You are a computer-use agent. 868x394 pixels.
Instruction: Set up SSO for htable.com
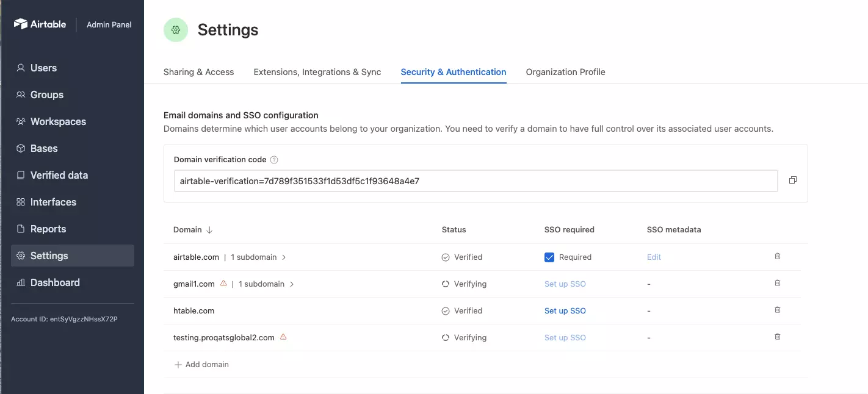[565, 311]
